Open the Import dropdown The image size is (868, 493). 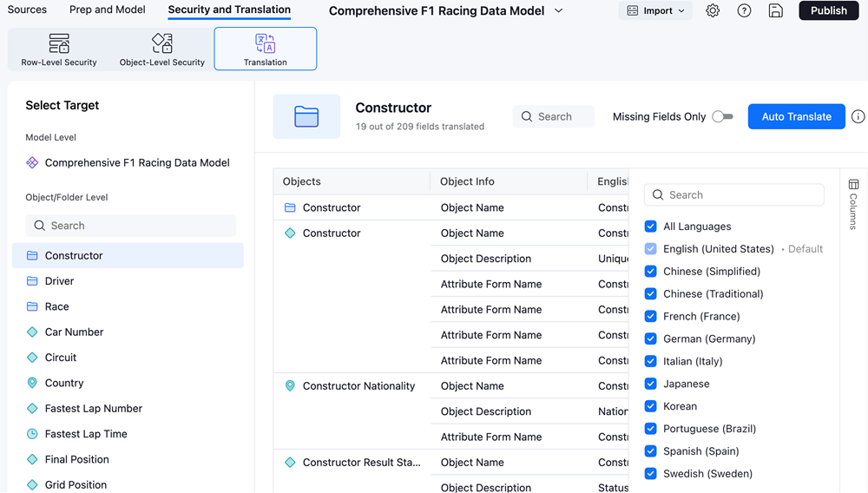pyautogui.click(x=655, y=11)
